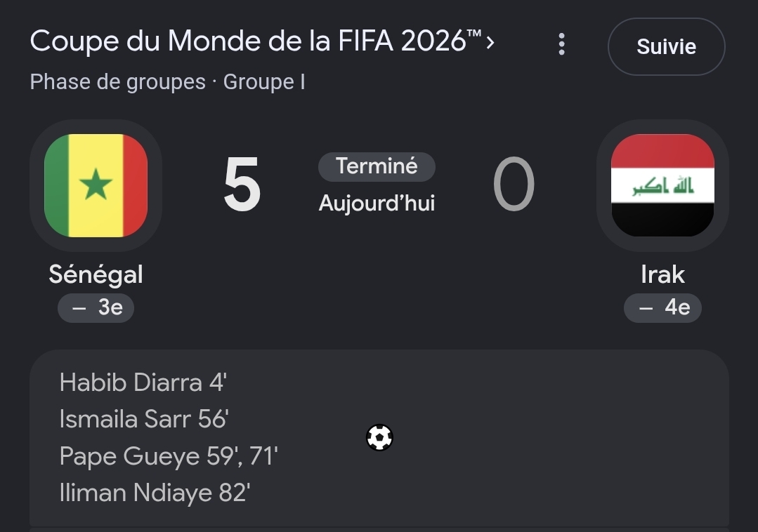Click the Aujourd'hui match date label
This screenshot has width=758, height=532.
click(x=377, y=204)
